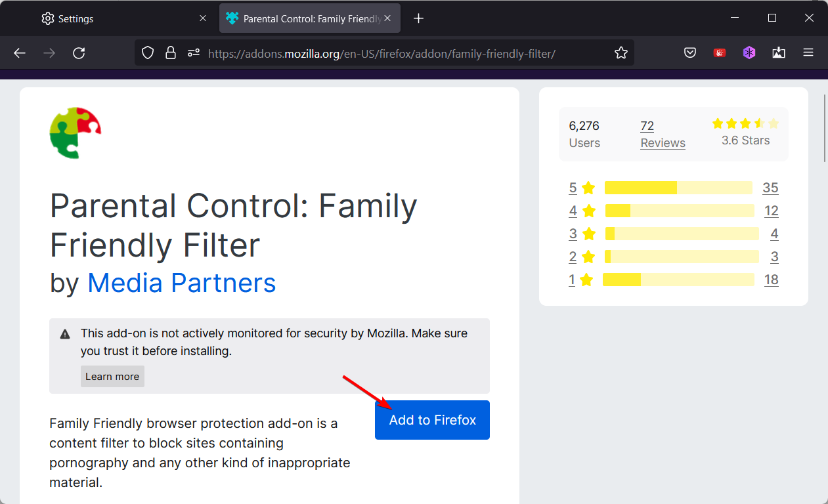This screenshot has width=828, height=504.
Task: Select the Parental Control add-on tab
Action: (x=310, y=18)
